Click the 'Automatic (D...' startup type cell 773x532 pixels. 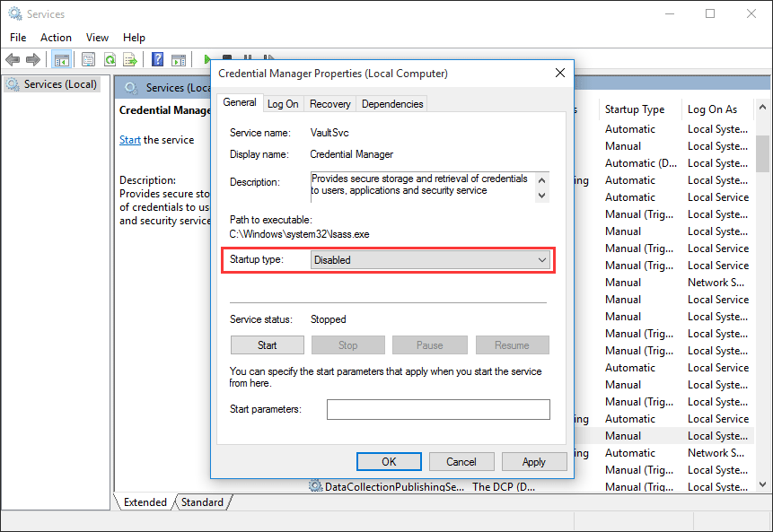641,163
